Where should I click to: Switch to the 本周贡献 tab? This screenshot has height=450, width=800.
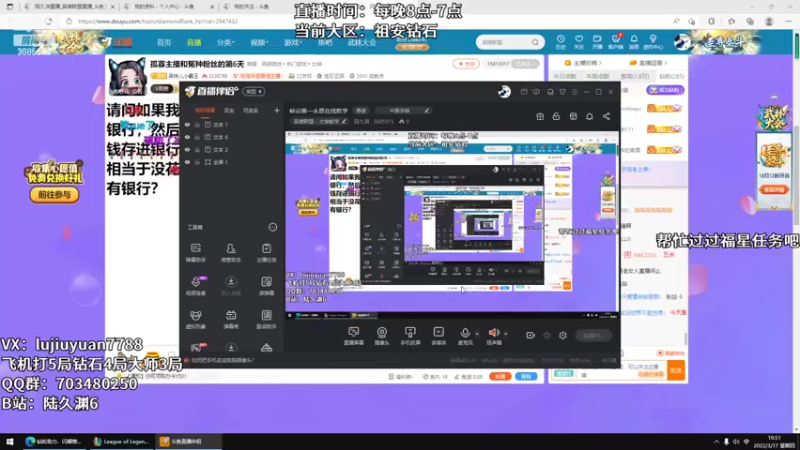point(597,76)
